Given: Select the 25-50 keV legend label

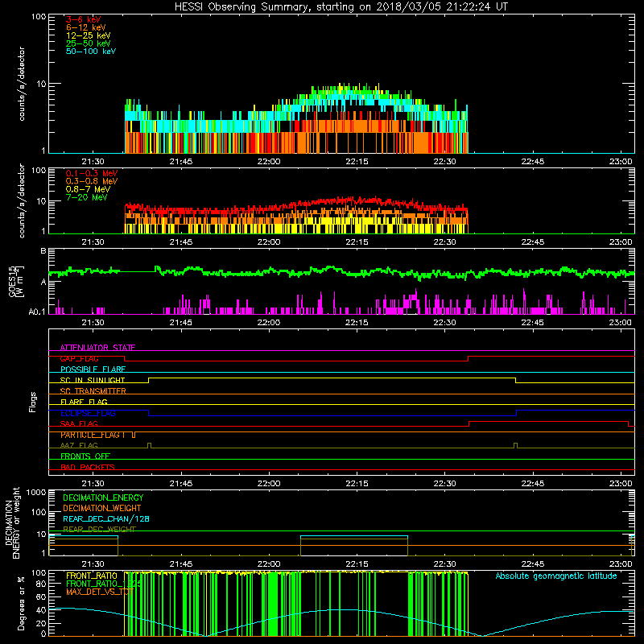Looking at the screenshot, I should (x=89, y=43).
